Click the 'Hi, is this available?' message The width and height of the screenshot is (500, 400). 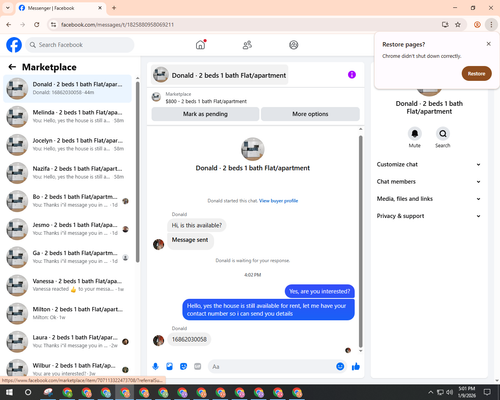point(197,225)
